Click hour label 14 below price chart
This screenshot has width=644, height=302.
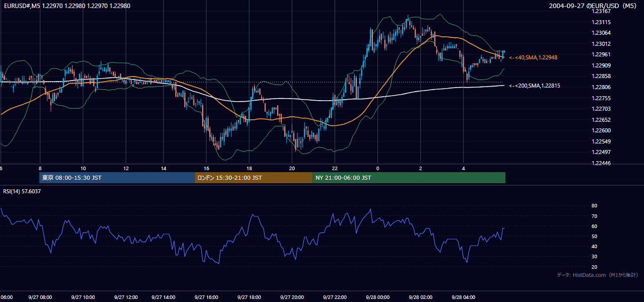tap(163, 168)
